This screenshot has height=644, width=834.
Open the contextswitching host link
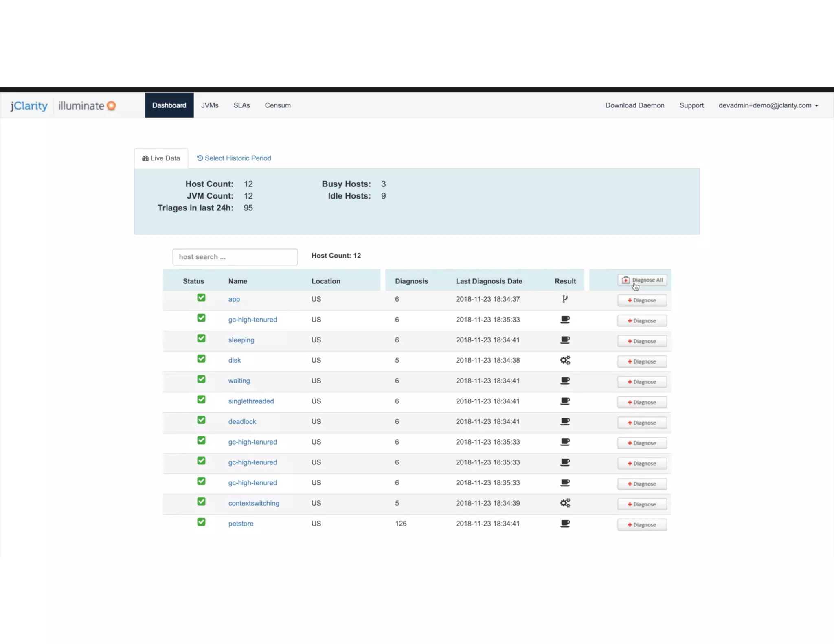point(254,503)
